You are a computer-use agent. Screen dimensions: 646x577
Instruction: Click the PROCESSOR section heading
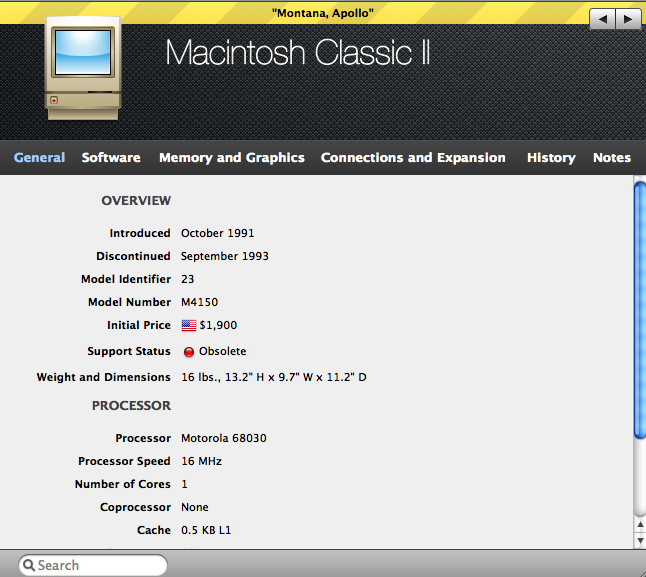[x=131, y=406]
